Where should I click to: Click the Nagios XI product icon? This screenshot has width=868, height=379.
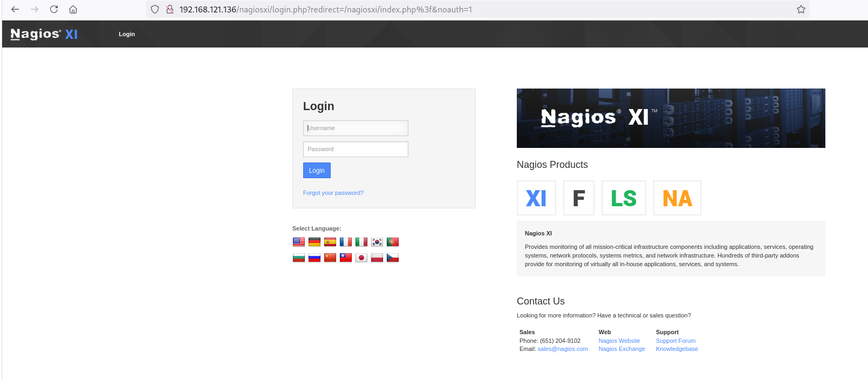536,198
